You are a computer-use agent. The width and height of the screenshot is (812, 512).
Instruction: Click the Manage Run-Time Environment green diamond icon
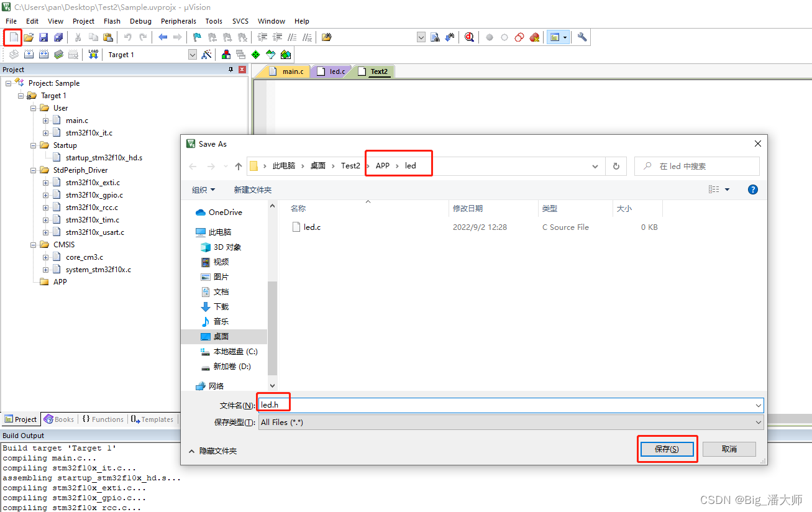[x=255, y=55]
